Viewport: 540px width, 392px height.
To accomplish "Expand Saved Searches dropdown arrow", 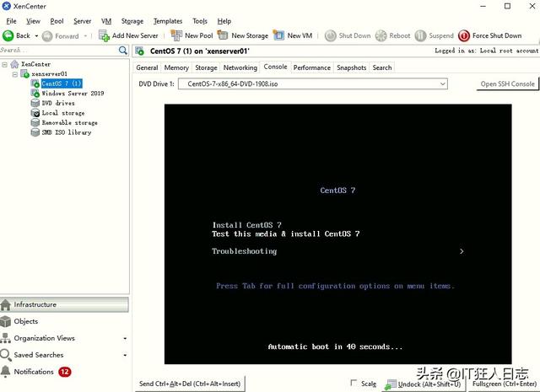I will (x=125, y=355).
